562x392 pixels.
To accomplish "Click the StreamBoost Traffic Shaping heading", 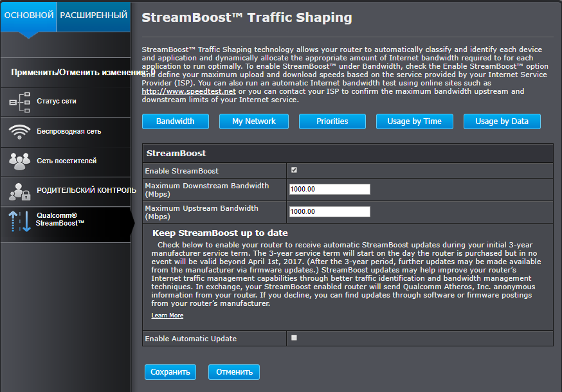I will [247, 17].
